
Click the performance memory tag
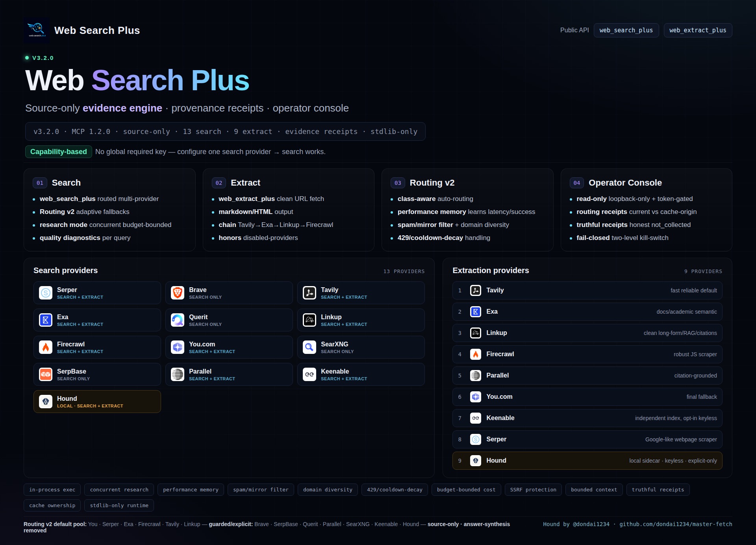(x=191, y=489)
